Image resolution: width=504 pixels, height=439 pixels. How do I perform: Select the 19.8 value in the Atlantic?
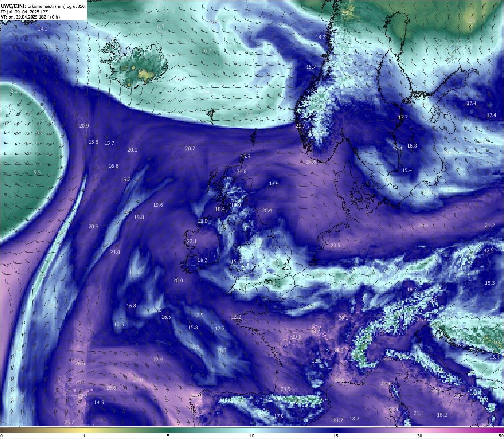coord(139,217)
